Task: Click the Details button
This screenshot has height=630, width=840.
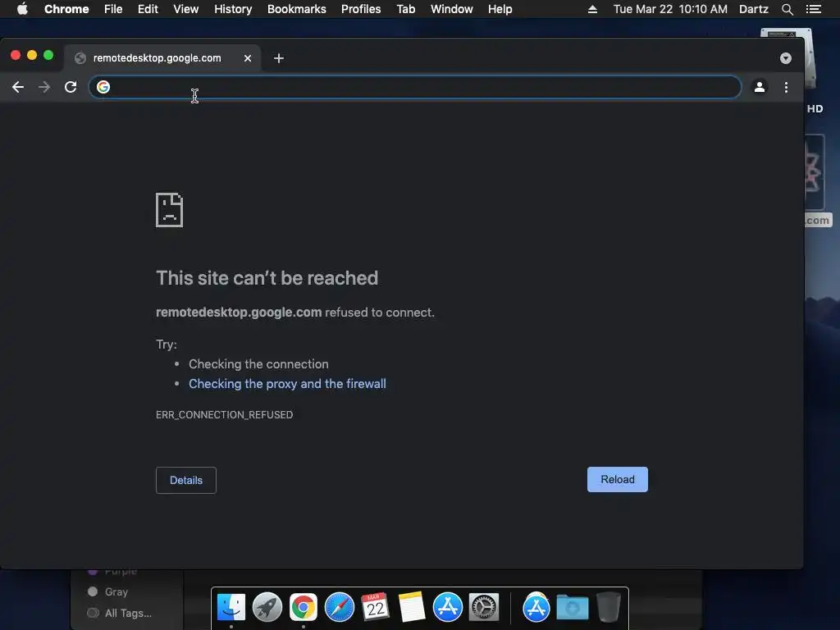Action: coord(186,480)
